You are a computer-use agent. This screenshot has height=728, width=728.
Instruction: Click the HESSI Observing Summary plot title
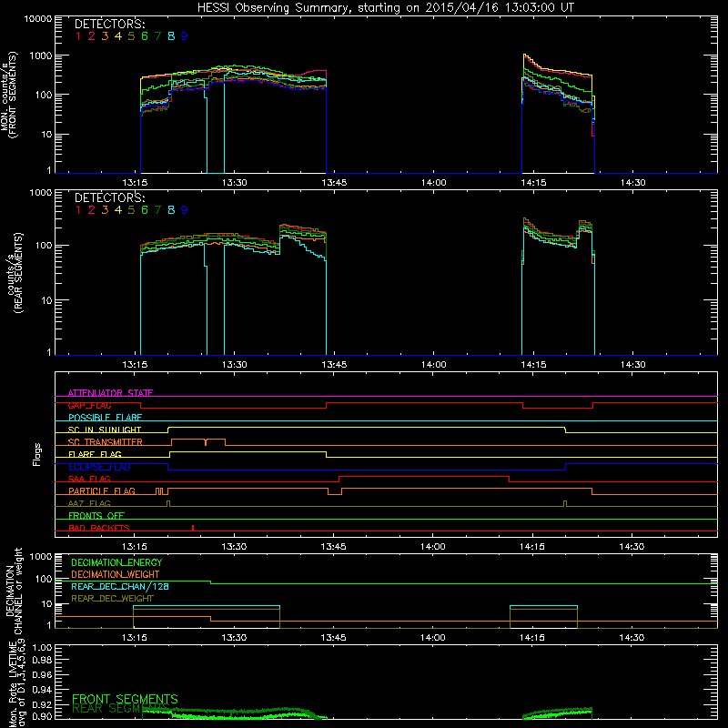(386, 8)
